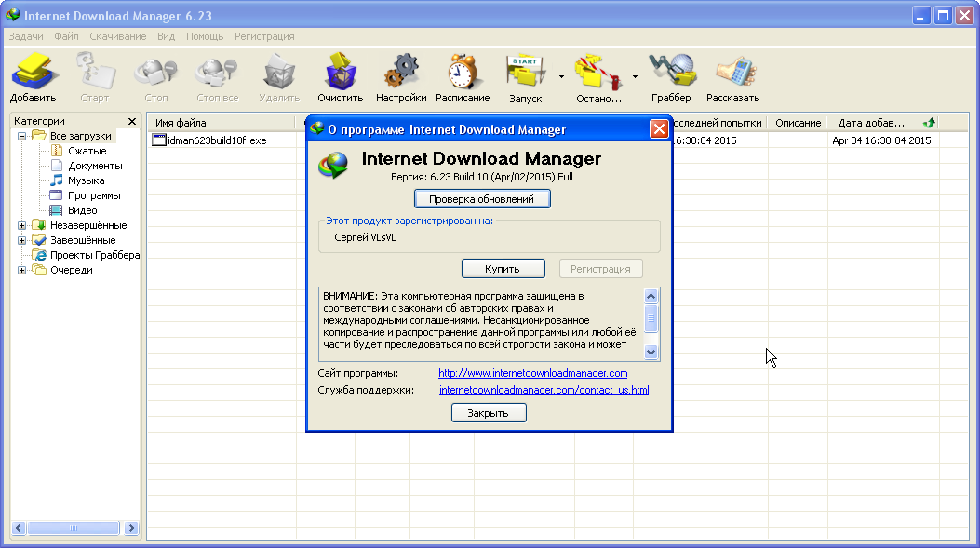
Task: Click the Старт resume toolbar icon
Action: tap(95, 71)
